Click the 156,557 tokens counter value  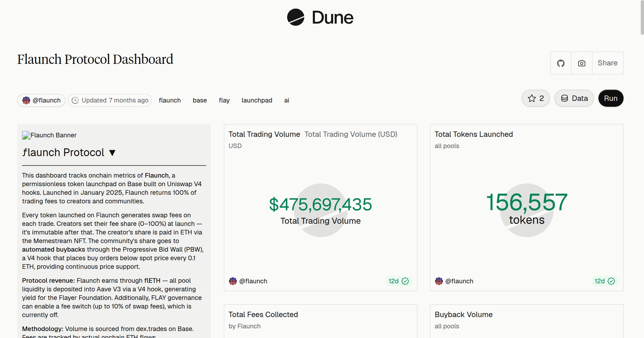click(x=527, y=202)
